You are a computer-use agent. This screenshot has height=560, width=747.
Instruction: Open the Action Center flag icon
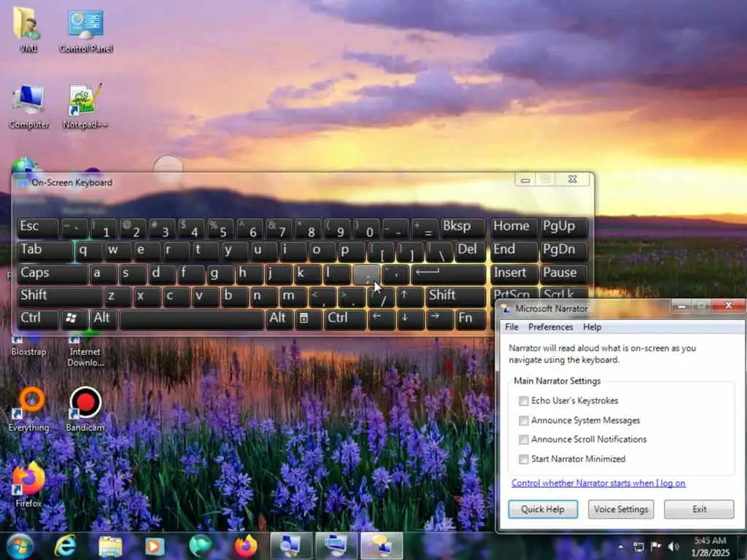(x=656, y=547)
